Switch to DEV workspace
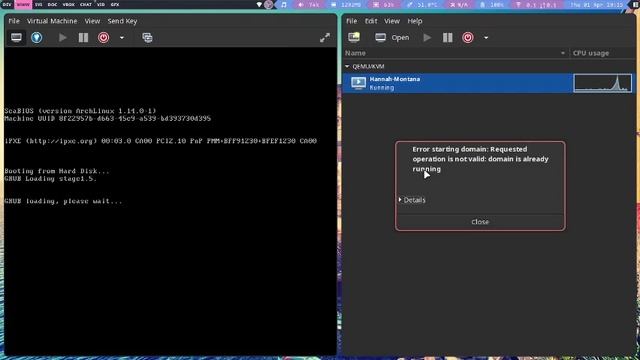The width and height of the screenshot is (640, 360). pos(7,4)
